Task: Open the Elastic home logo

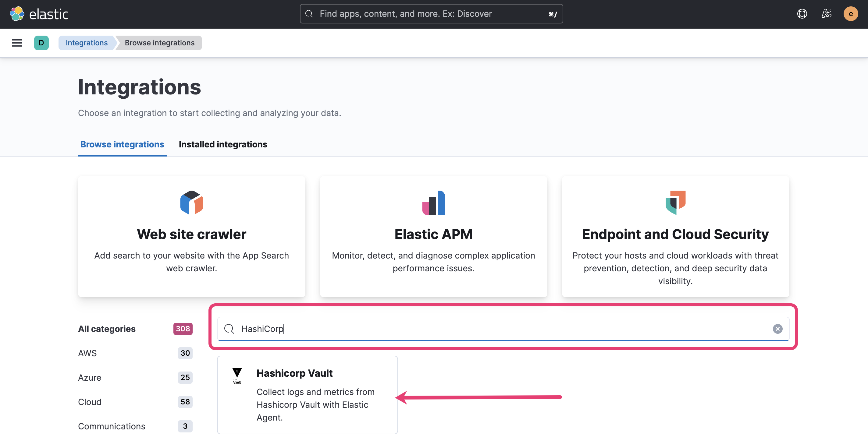Action: coord(39,13)
